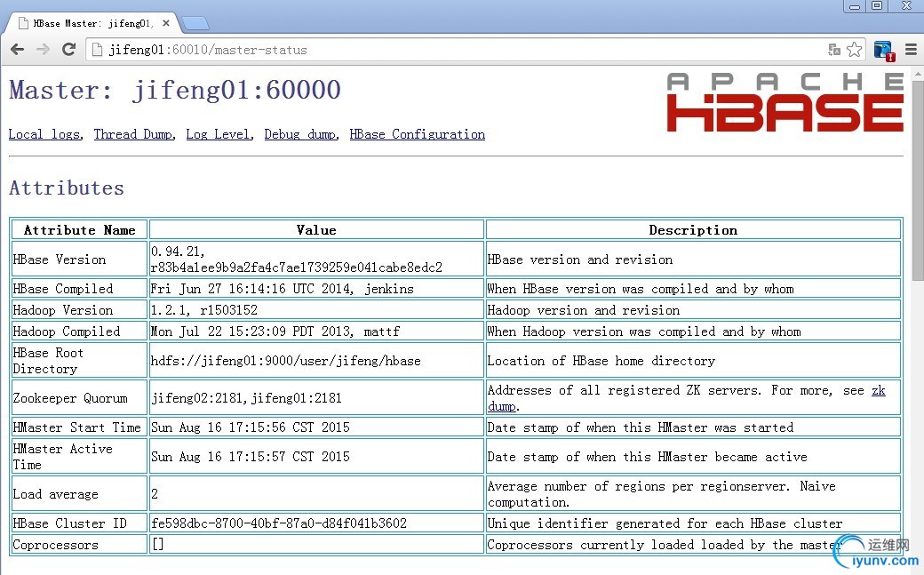Click the Apache HBase logo

[785, 102]
